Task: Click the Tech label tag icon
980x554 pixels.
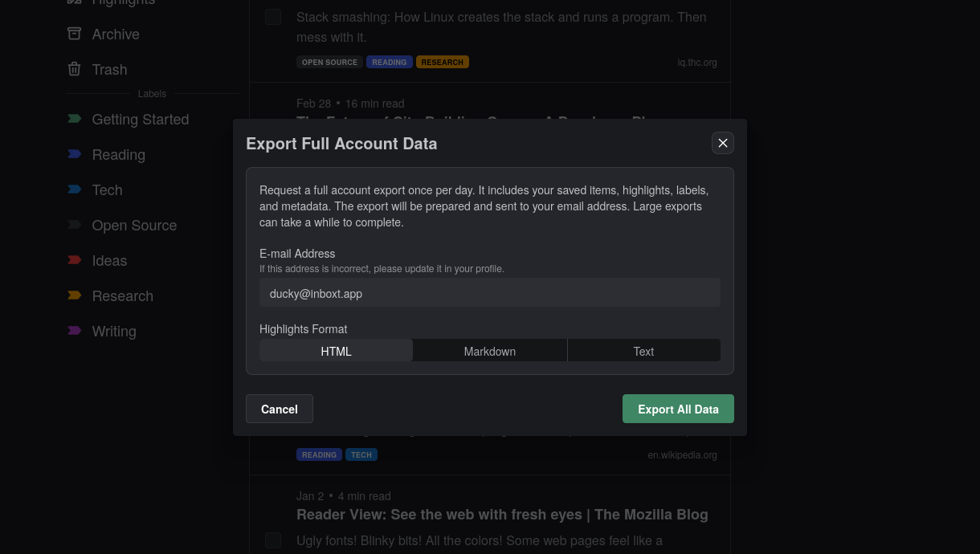Action: 75,188
